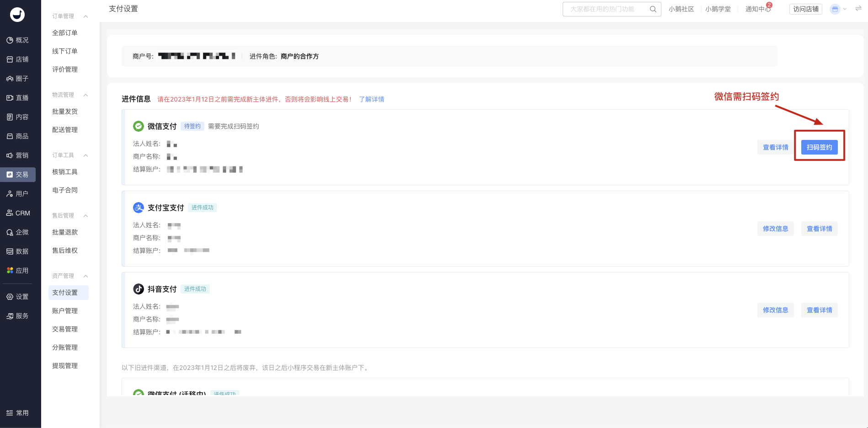Open the account avatar dropdown
Screen dimensions: 868x428
[x=838, y=9]
